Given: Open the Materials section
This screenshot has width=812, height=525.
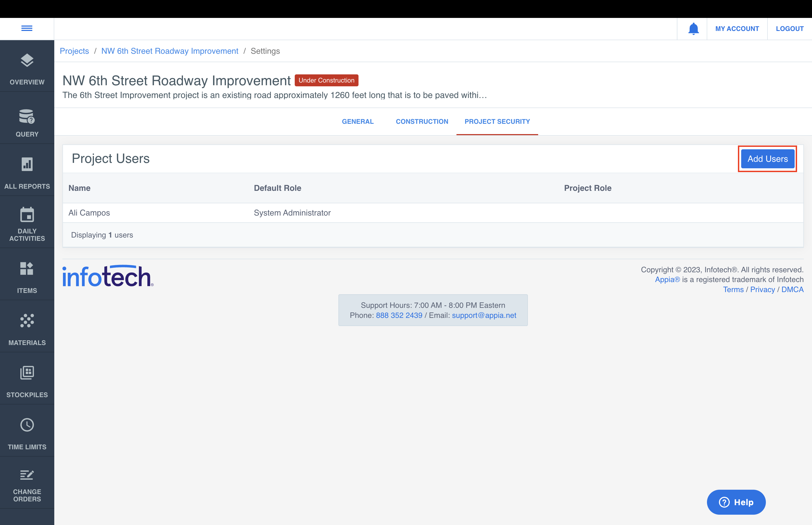Looking at the screenshot, I should coord(27,327).
